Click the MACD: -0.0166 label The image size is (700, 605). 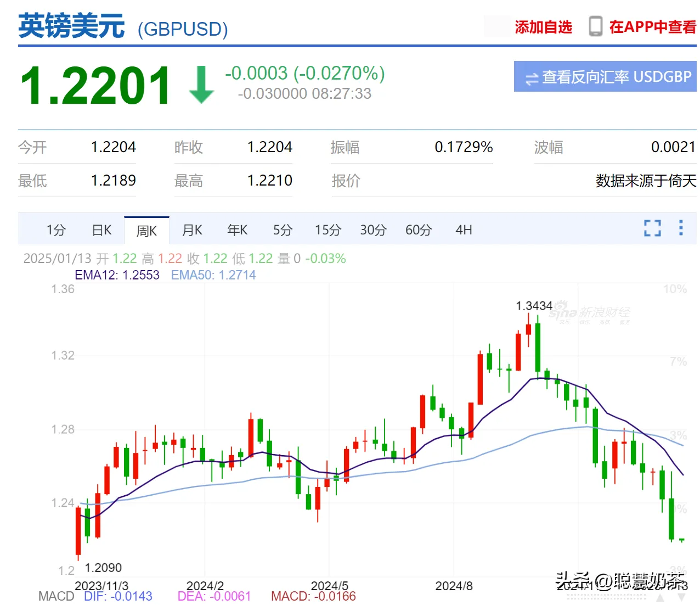[x=313, y=596]
